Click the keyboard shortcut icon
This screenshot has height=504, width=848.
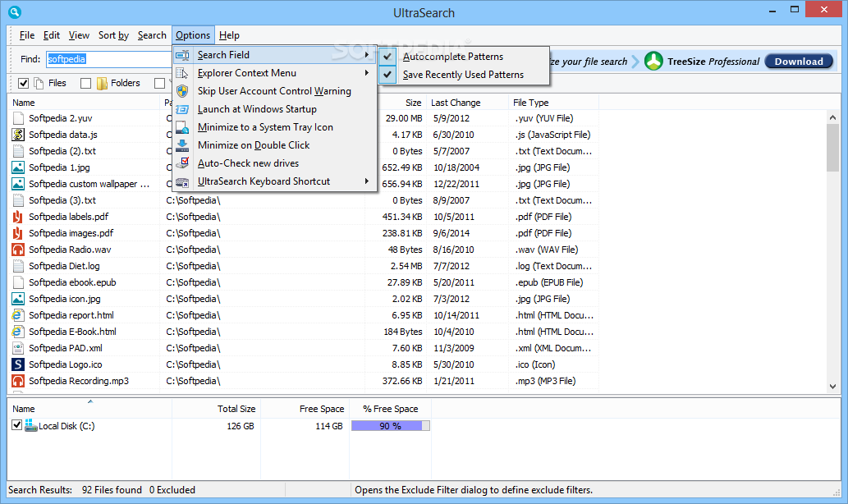pyautogui.click(x=182, y=181)
